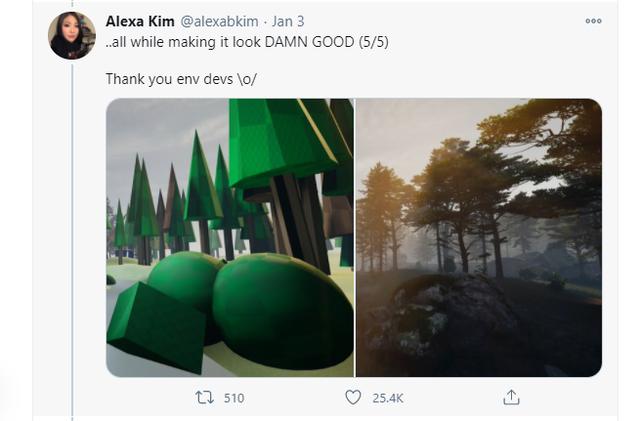Open the tweet's more options menu
Image resolution: width=640 pixels, height=421 pixels.
click(x=593, y=21)
